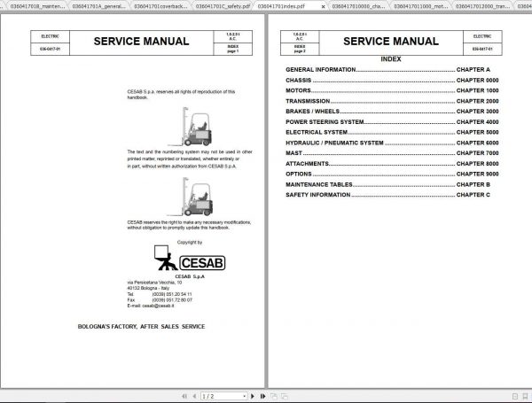Go to the first page
Viewport: 532px width, 403px height.
pos(184,396)
